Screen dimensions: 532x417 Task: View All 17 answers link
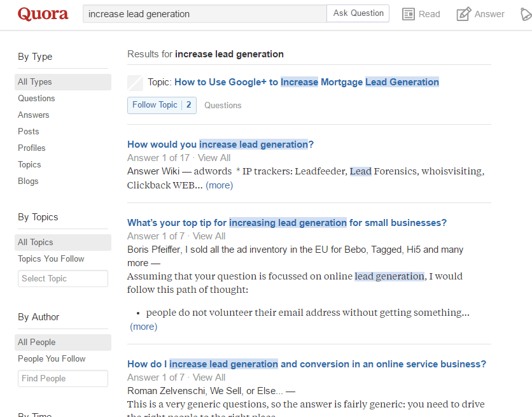click(214, 158)
